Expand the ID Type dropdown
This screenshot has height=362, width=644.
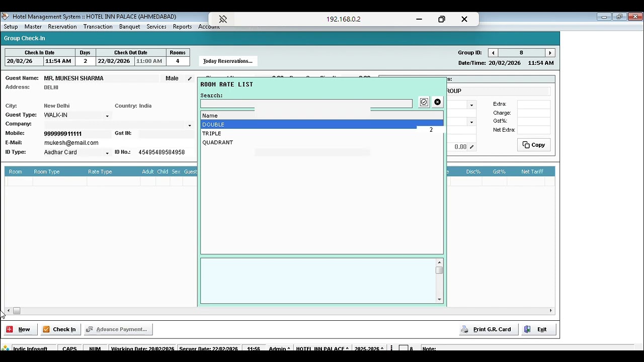click(x=107, y=153)
